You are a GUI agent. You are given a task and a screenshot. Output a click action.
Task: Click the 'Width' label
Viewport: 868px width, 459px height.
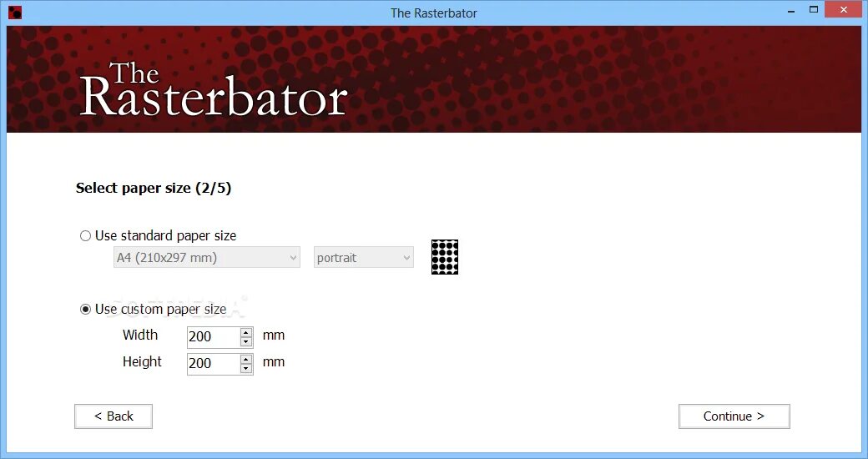[140, 335]
